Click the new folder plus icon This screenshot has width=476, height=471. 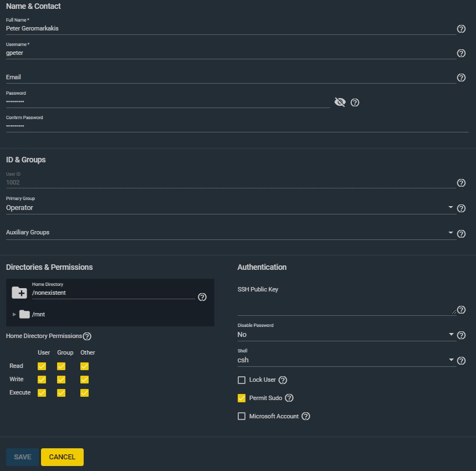pyautogui.click(x=19, y=293)
